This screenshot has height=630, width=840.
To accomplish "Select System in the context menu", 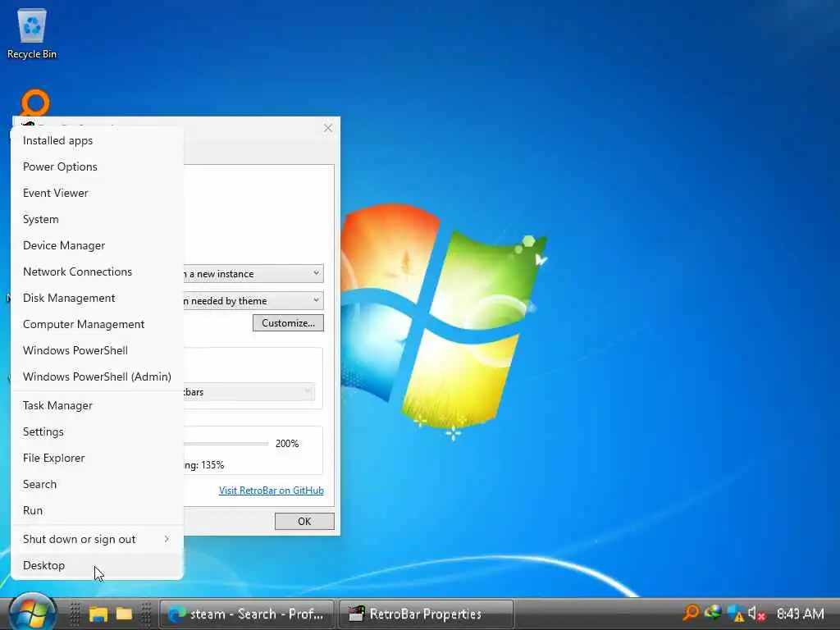I will pyautogui.click(x=97, y=219).
